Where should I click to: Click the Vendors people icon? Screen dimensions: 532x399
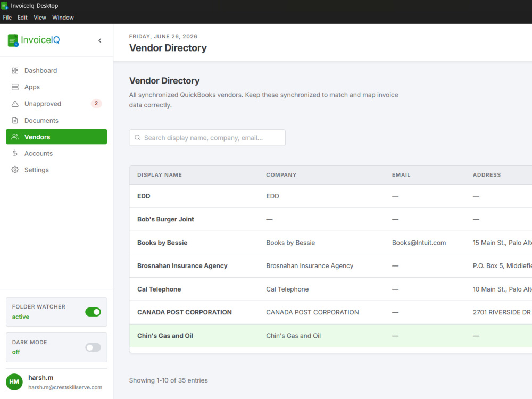(15, 137)
